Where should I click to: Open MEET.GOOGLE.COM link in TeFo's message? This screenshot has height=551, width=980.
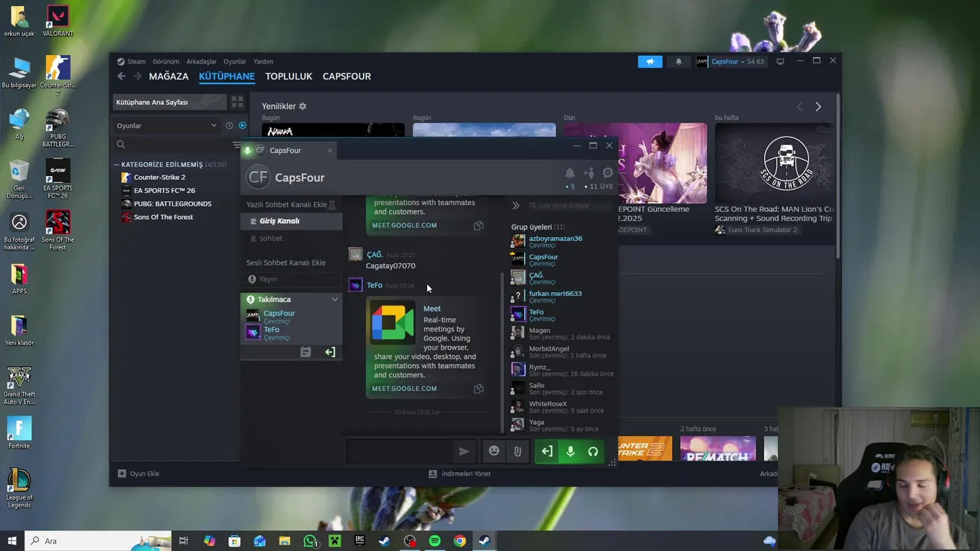tap(404, 389)
